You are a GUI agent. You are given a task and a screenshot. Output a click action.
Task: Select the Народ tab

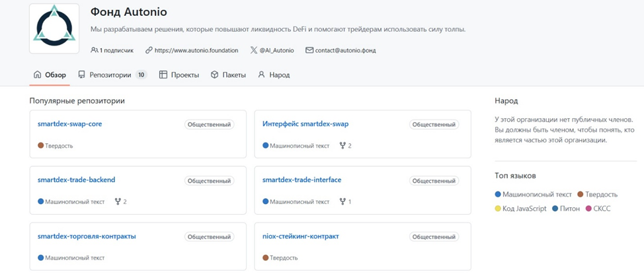click(x=274, y=75)
